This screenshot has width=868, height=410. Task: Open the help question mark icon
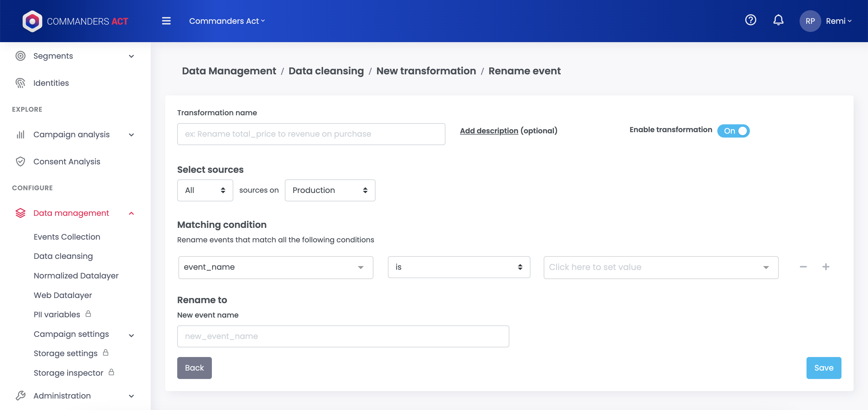click(x=750, y=20)
